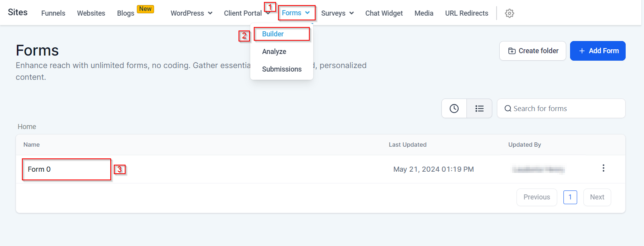Click the Next page button
This screenshot has width=644, height=246.
tap(597, 197)
